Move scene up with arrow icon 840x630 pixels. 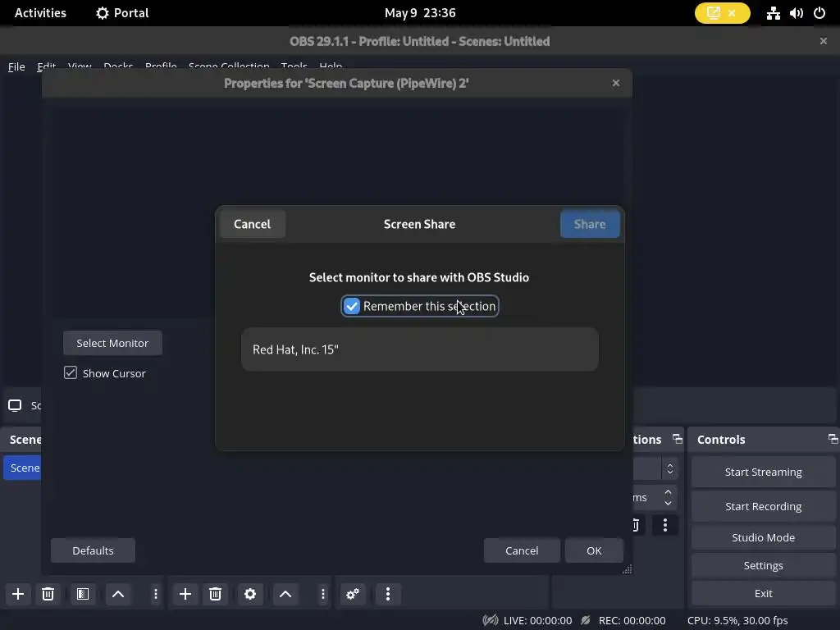[x=118, y=594]
